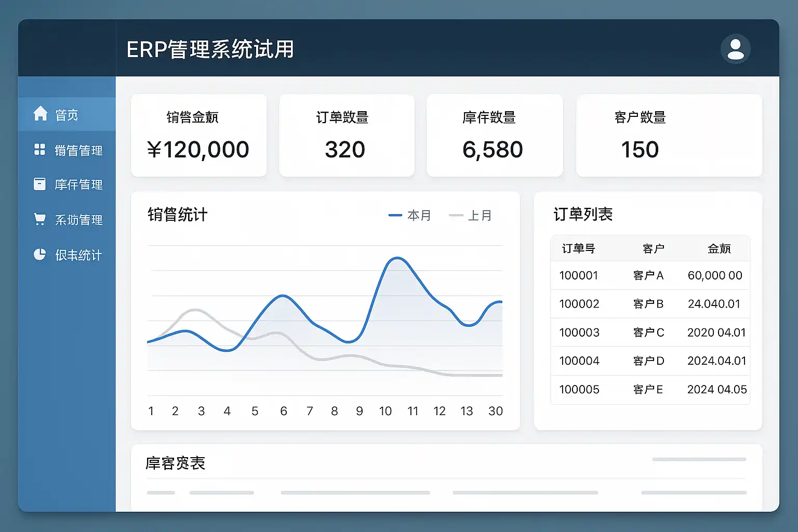Open the ¥120,000 sales amount card
The width and height of the screenshot is (798, 532).
[x=198, y=135]
